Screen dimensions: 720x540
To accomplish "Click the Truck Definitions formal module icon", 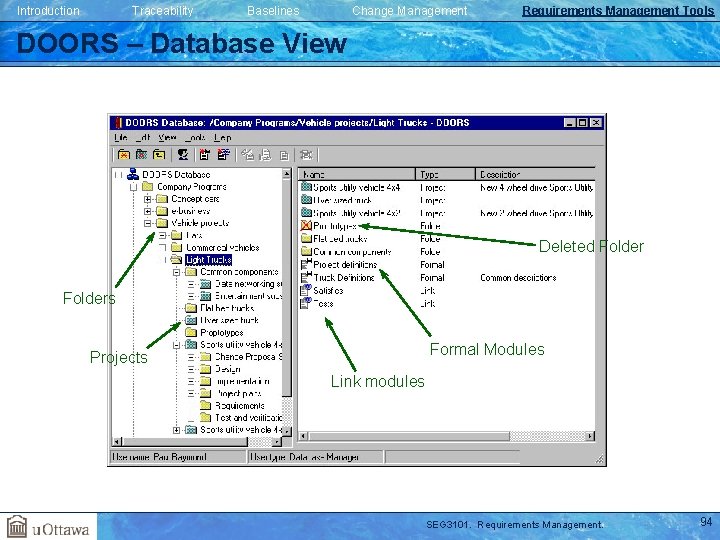I will [x=306, y=277].
